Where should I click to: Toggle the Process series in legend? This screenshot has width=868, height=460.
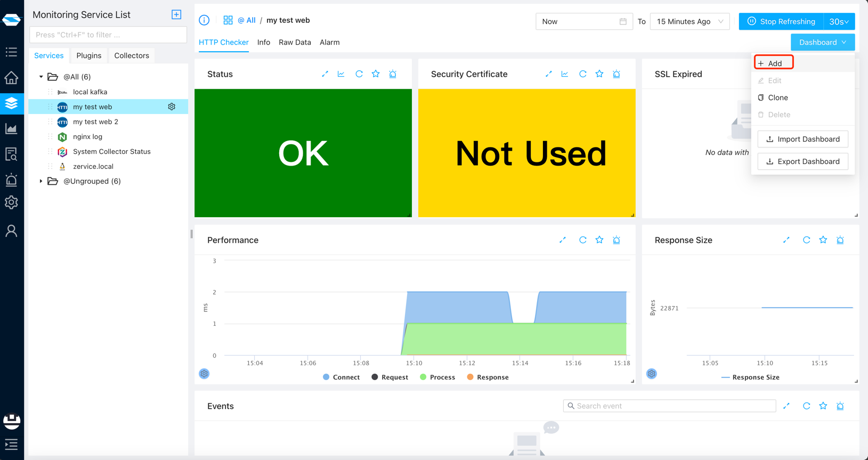tap(437, 377)
